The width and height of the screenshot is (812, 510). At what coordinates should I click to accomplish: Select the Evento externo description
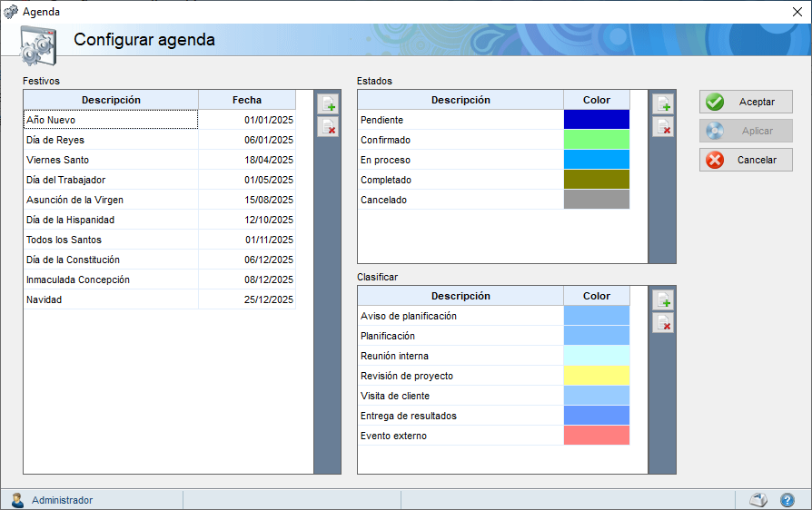460,436
